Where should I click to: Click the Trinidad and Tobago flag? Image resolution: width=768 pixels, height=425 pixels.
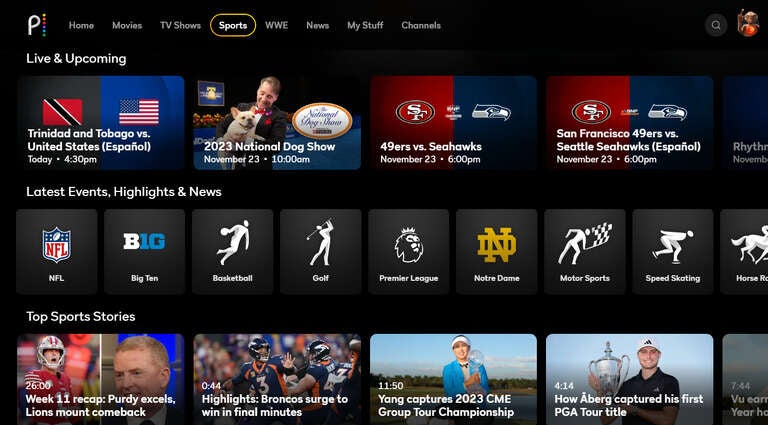[62, 112]
